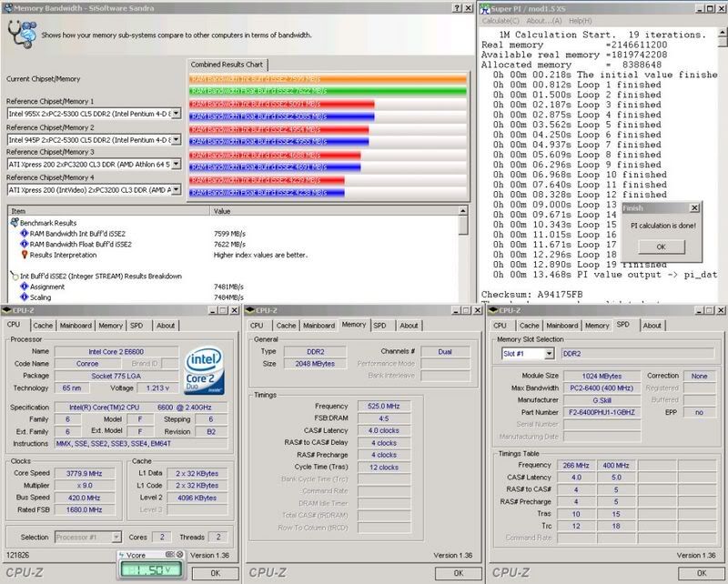Click the red RAM Bandwidth Int 5091 MB/s bar

282,104
